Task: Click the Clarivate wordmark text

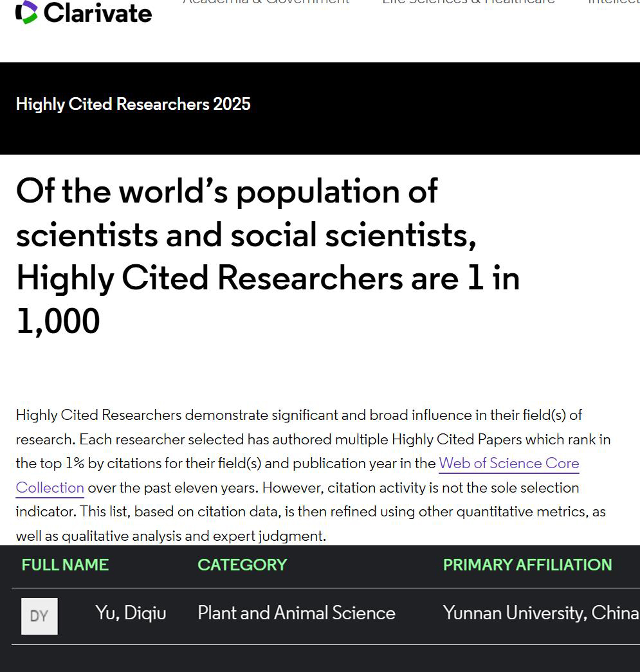Action: [x=98, y=12]
